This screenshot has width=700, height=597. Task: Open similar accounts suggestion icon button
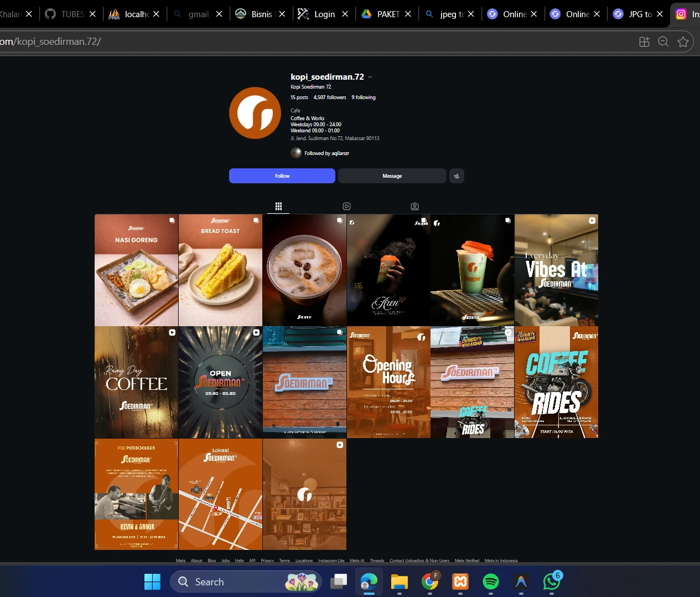coord(457,176)
